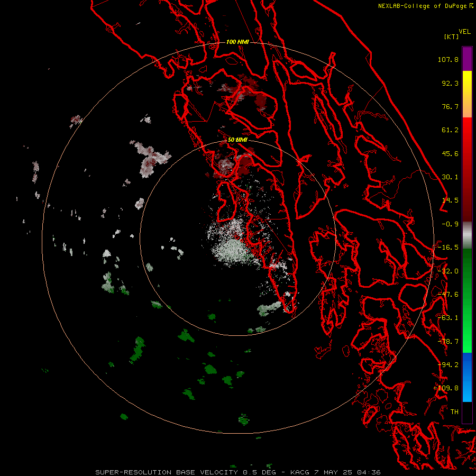Select the -109.8 legend value
The image size is (476, 476).
[446, 388]
